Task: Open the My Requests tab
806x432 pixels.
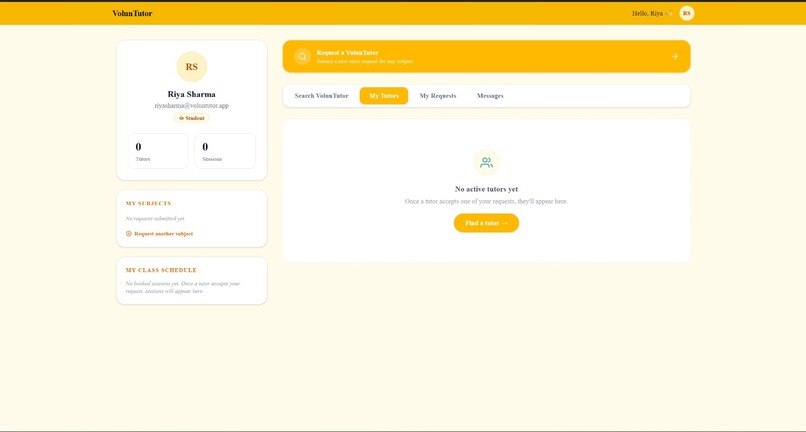Action: (x=437, y=96)
